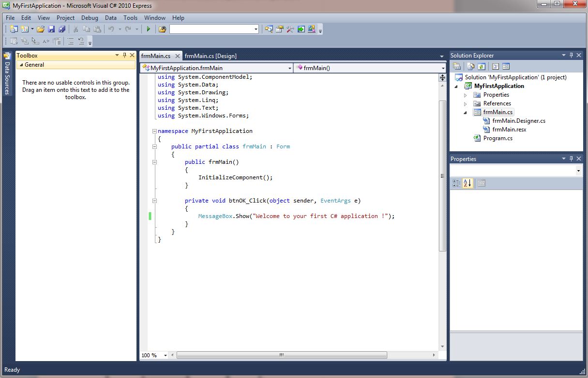Click the Undo icon on the toolbar

111,29
